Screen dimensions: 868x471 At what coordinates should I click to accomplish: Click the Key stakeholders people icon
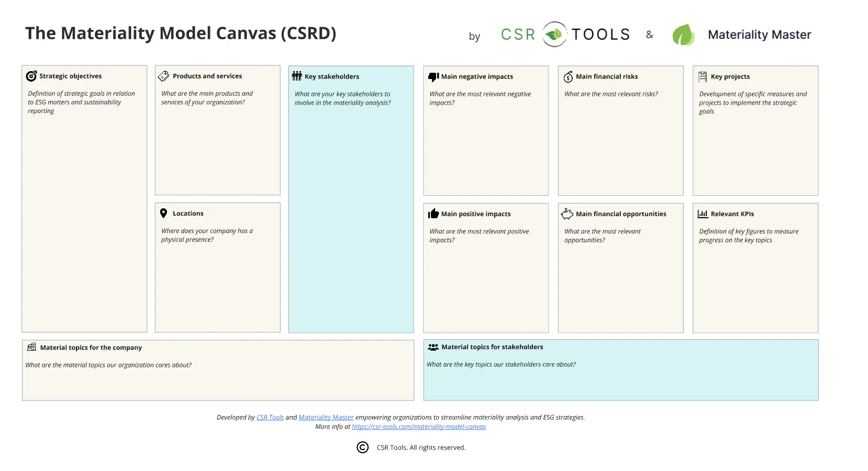pos(297,76)
